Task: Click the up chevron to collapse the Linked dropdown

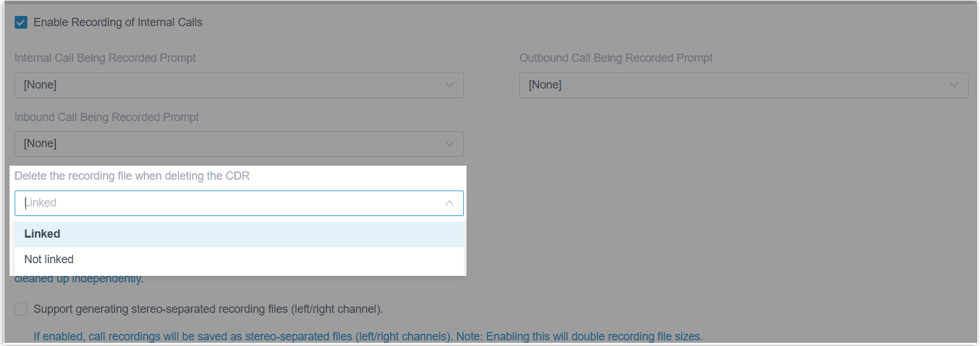Action: (x=449, y=203)
